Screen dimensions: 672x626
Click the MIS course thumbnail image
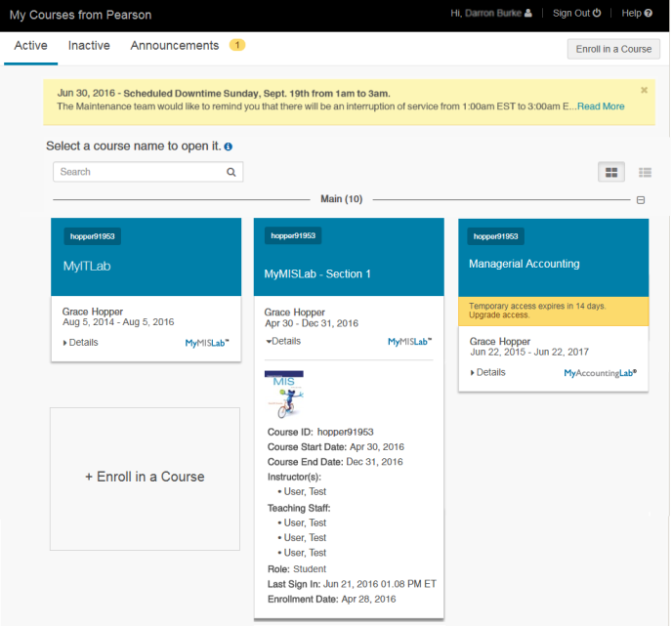pos(284,394)
